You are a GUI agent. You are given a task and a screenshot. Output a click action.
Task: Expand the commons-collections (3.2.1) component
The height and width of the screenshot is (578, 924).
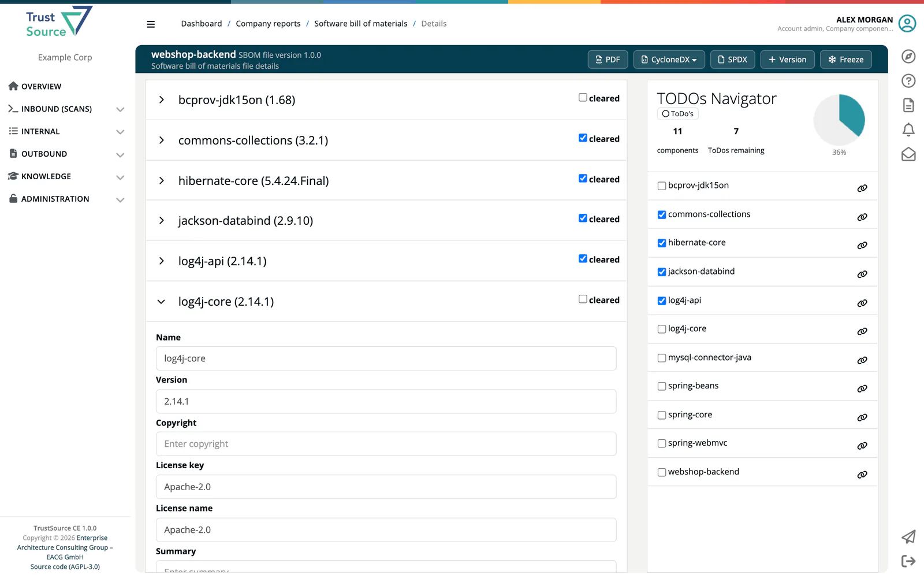(x=162, y=140)
